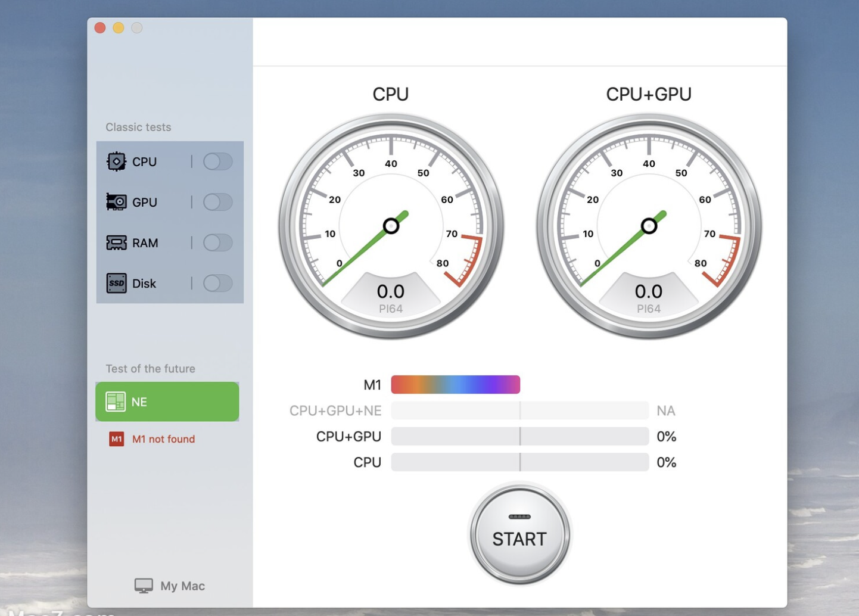This screenshot has width=859, height=616.
Task: Select the green NE test panel
Action: pos(167,402)
